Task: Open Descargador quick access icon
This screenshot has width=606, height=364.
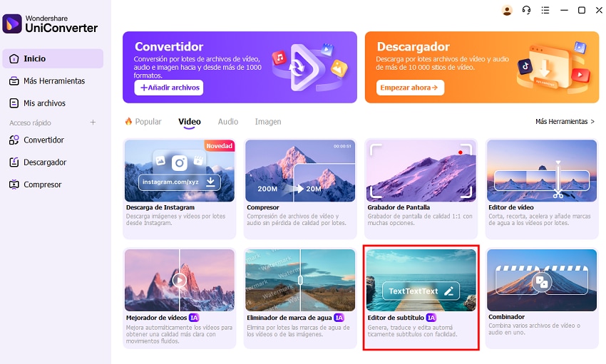Action: [x=14, y=162]
